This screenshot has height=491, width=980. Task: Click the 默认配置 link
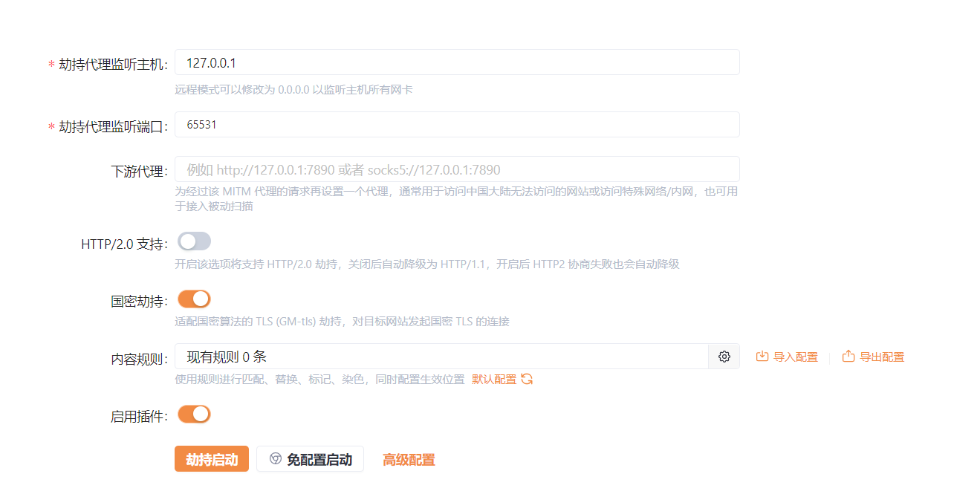pos(494,379)
